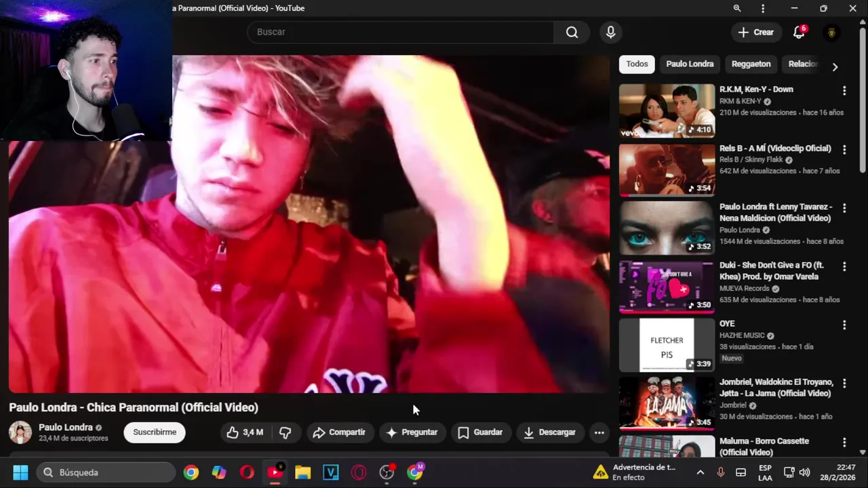
Task: Open HAZHE MUSIC channel link
Action: 742,335
